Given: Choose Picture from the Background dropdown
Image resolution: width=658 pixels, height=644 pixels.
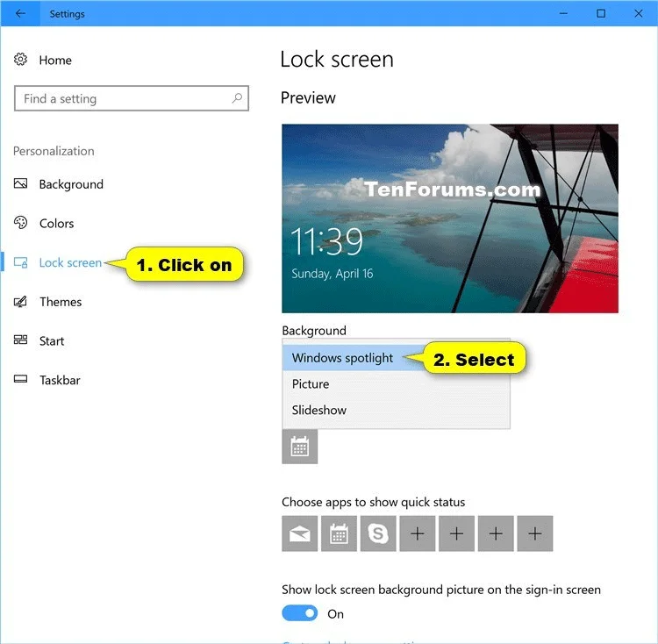Looking at the screenshot, I should (x=396, y=384).
